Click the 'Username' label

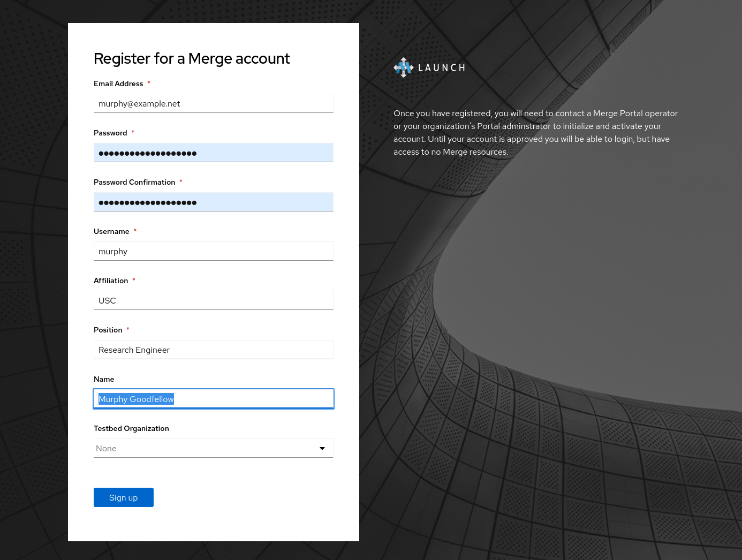[111, 231]
